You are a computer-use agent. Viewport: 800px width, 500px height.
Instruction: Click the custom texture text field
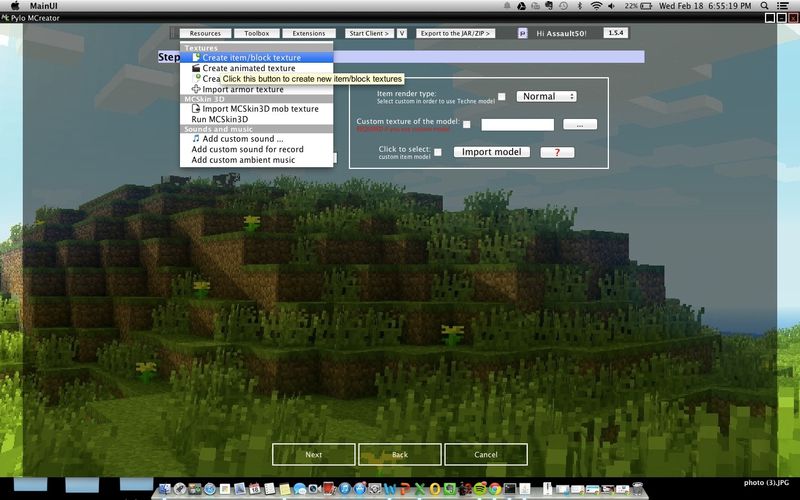click(x=517, y=124)
